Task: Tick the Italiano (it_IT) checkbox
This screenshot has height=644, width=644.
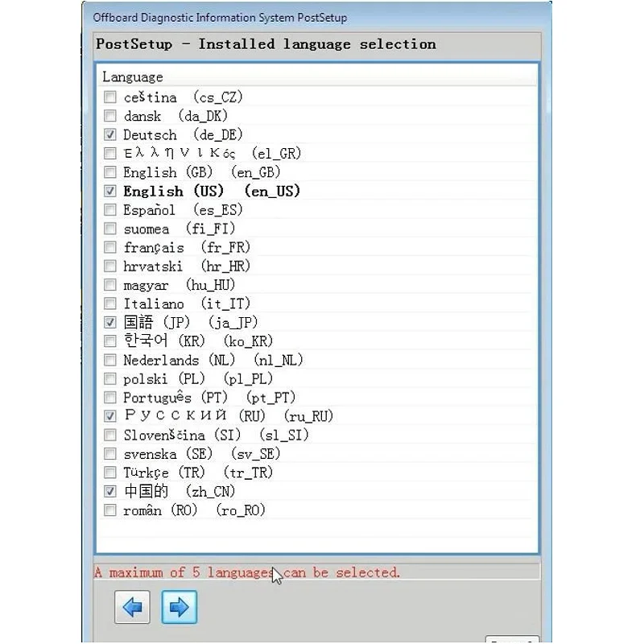Action: pyautogui.click(x=110, y=304)
